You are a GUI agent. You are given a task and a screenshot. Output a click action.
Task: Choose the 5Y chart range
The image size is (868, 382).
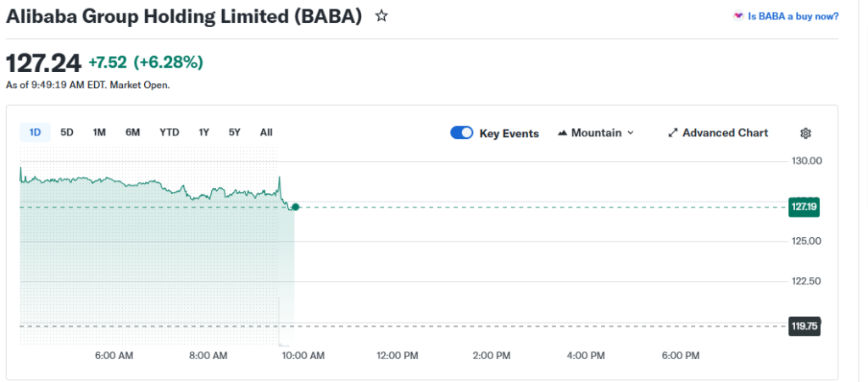[235, 132]
